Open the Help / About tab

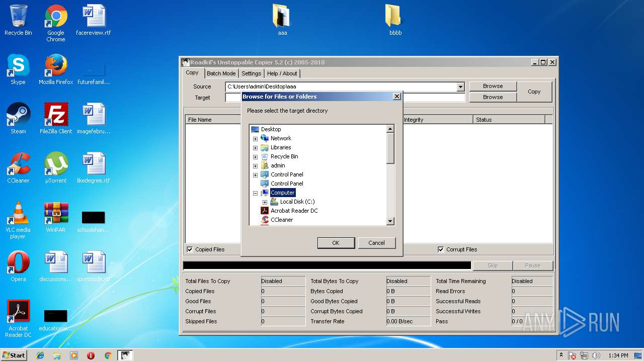coord(282,73)
